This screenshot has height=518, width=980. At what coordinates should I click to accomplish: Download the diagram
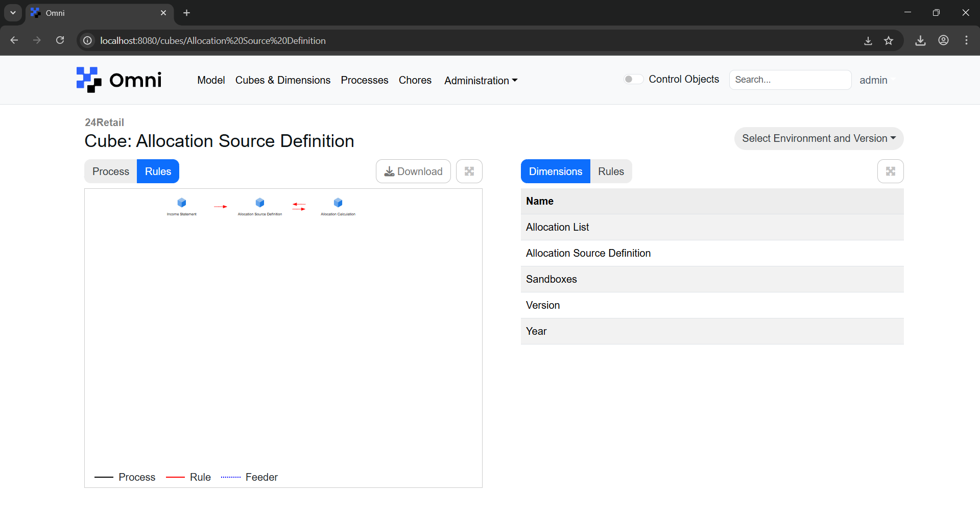pyautogui.click(x=413, y=171)
